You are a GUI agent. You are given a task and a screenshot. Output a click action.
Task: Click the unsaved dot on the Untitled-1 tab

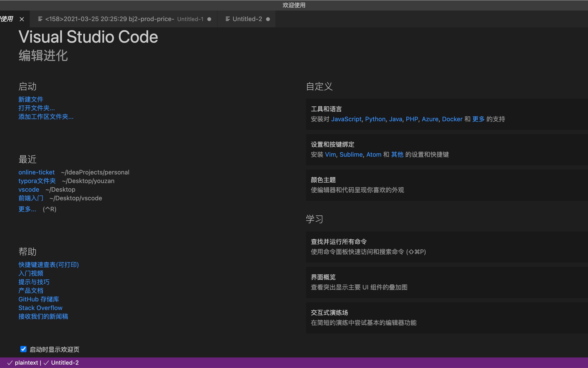point(209,19)
